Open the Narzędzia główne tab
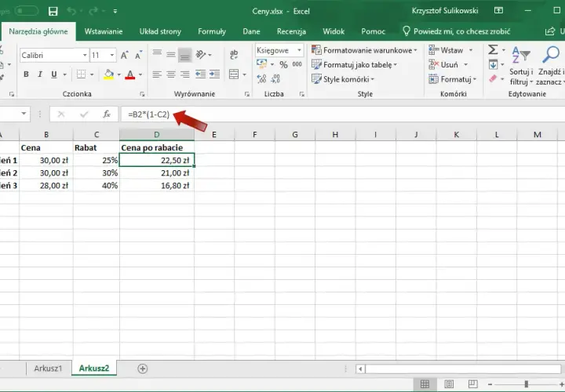Screen dimensions: 565x392 coord(38,31)
